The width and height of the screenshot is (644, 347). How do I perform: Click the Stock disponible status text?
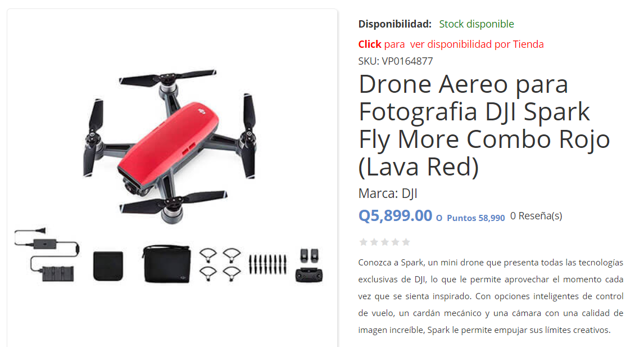477,24
